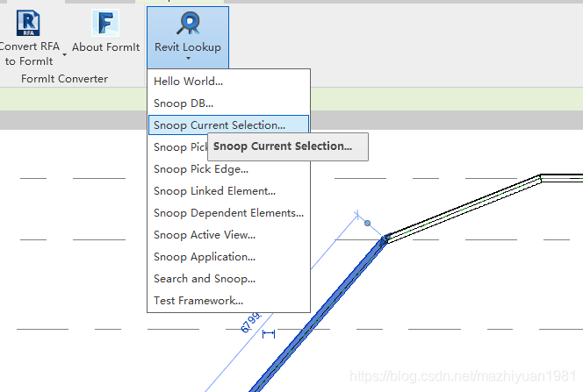Click the About FormIt icon
583x392 pixels.
click(x=105, y=23)
